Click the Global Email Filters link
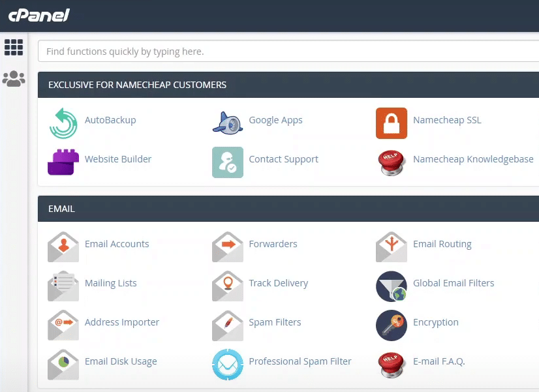 454,283
